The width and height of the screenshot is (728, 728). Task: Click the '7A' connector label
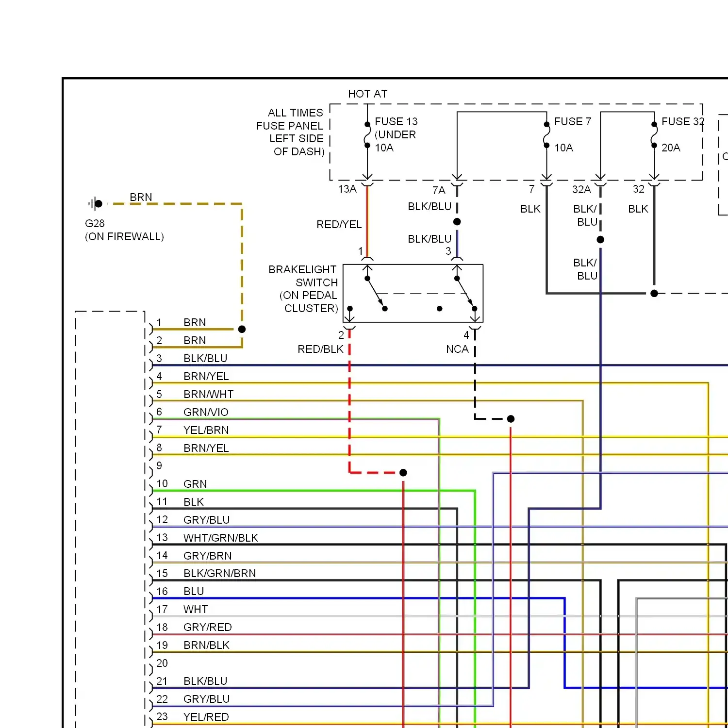pyautogui.click(x=439, y=190)
